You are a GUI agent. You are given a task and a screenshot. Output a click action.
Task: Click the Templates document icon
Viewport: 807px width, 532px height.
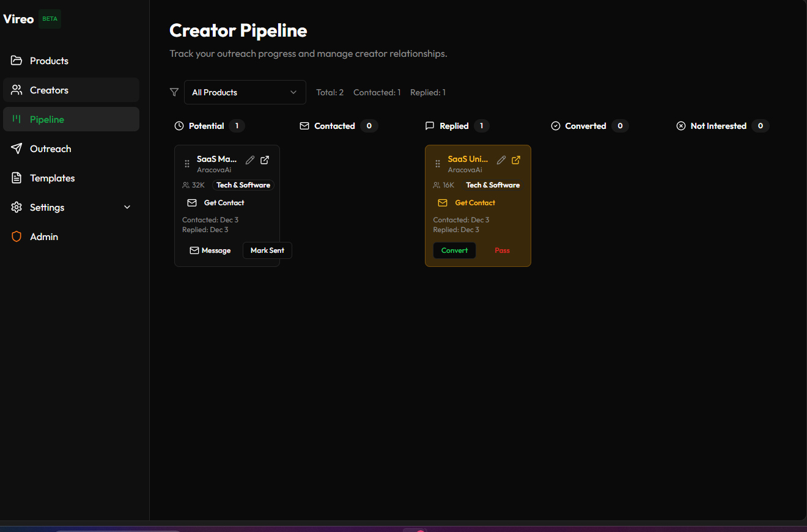coord(17,178)
